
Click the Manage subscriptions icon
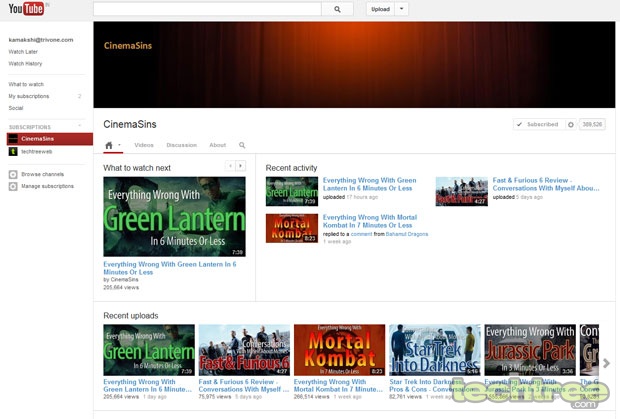point(13,186)
